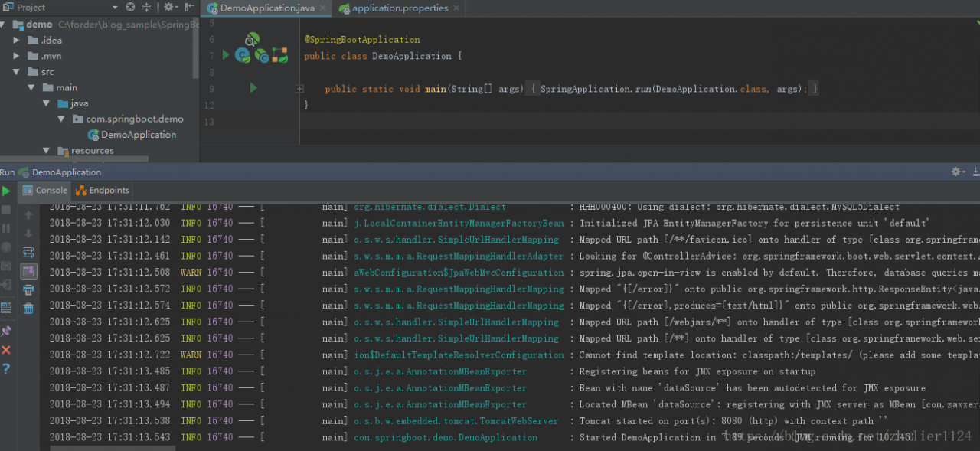Screen dimensions: 980x451
Task: Expand the folded main method body
Action: tap(299, 89)
